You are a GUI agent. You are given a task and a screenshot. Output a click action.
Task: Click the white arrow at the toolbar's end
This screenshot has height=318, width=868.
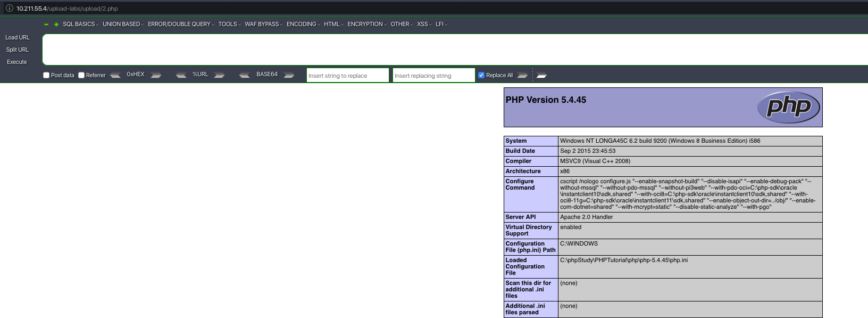(541, 75)
